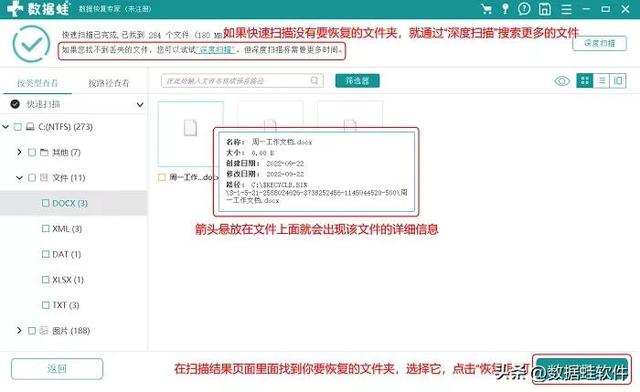Expand the 其他 (7) folder

point(19,152)
